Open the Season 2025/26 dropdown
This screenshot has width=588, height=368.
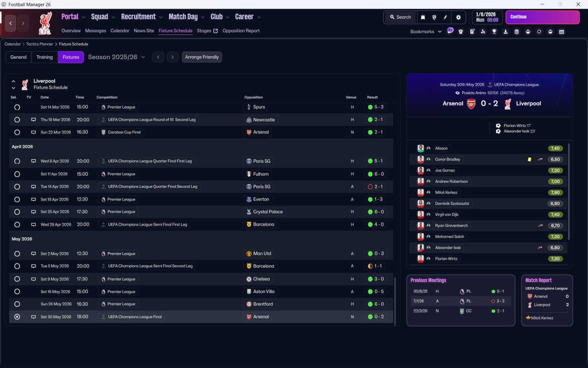pos(116,57)
